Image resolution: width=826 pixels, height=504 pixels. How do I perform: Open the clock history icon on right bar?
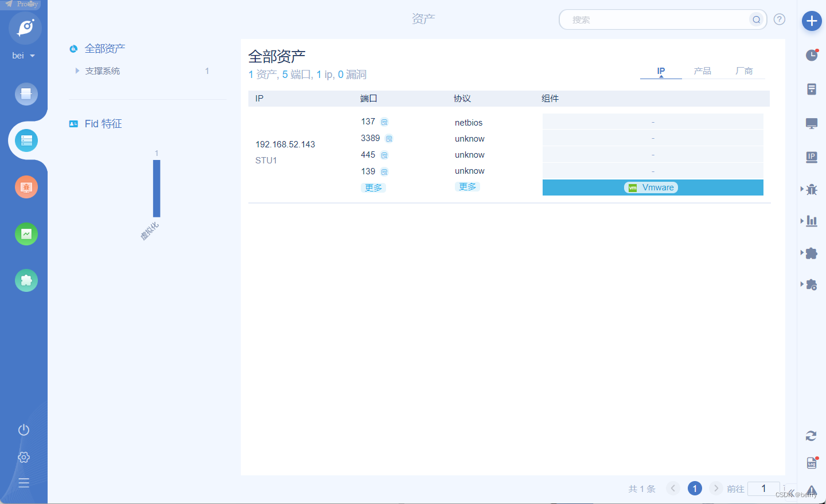pyautogui.click(x=812, y=55)
